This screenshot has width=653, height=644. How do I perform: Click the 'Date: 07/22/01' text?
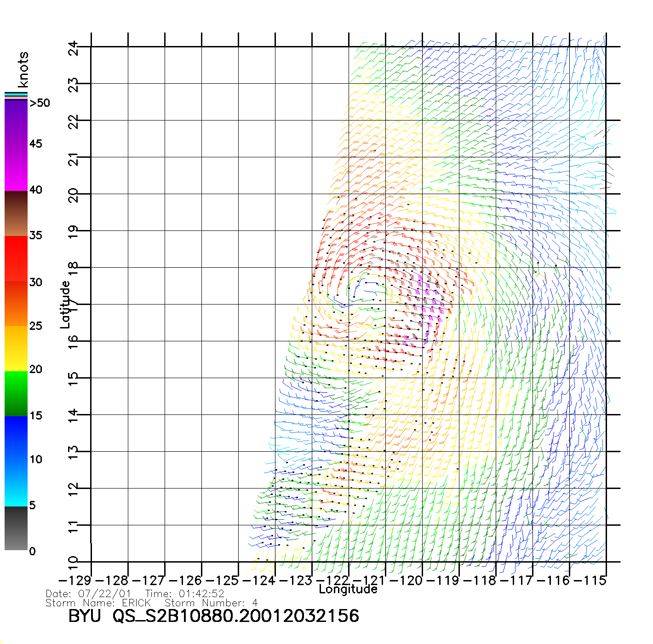click(88, 594)
